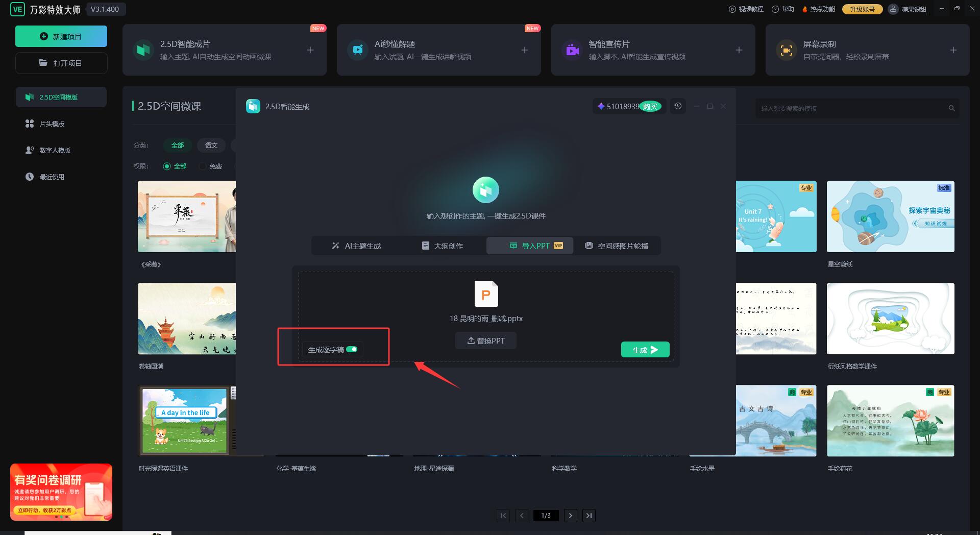This screenshot has width=980, height=535.
Task: Go to next template page
Action: click(571, 516)
